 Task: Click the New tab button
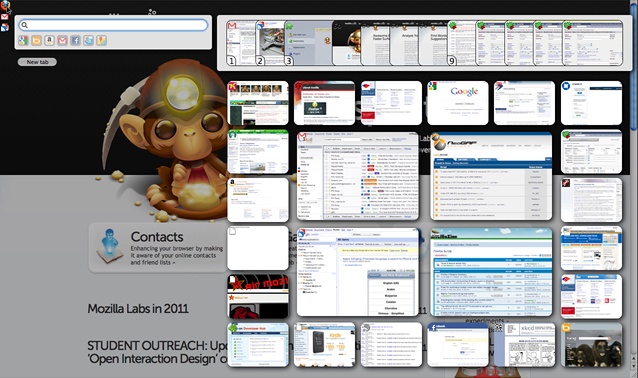(37, 62)
